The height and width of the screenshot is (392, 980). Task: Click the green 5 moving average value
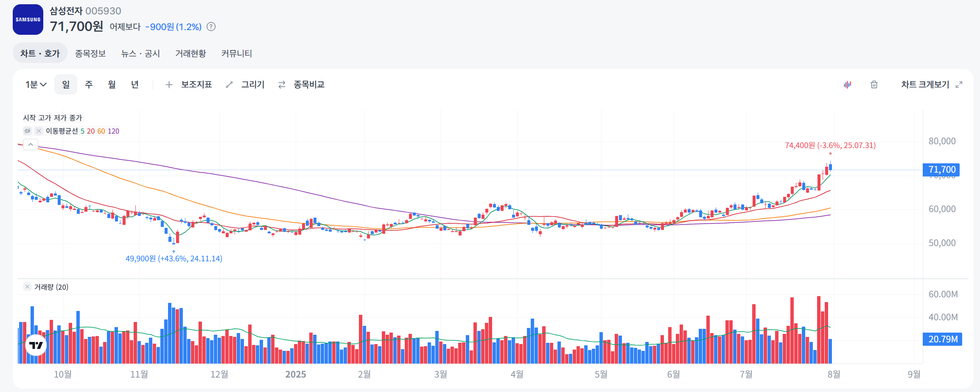pos(82,131)
